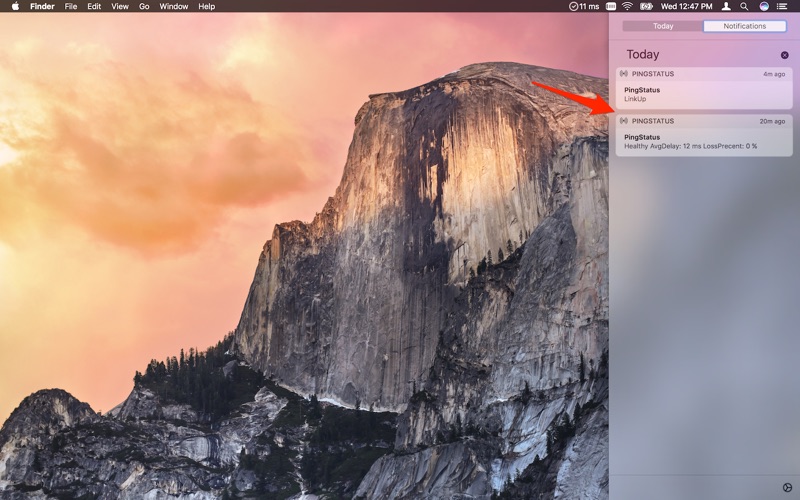This screenshot has height=500, width=800.
Task: Switch to the Notifications tab
Action: (744, 26)
